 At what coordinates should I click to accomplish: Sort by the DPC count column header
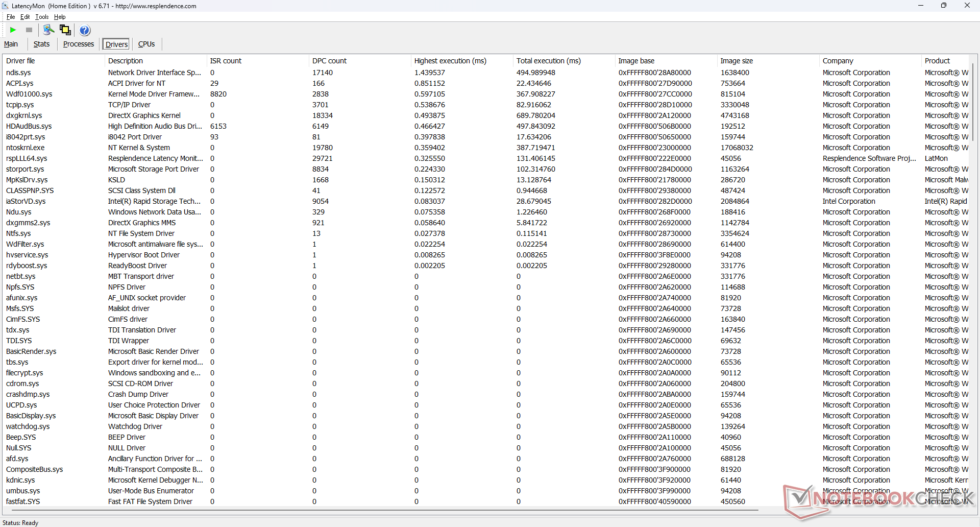click(329, 61)
